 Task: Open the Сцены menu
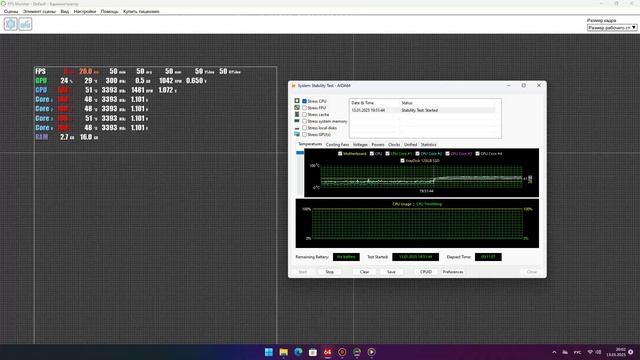tap(11, 11)
